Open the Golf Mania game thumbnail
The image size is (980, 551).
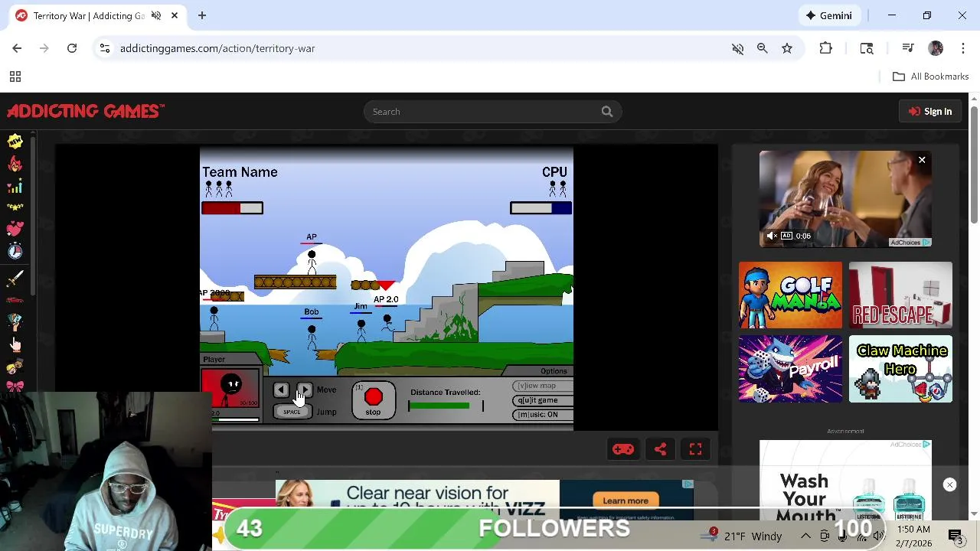[790, 295]
